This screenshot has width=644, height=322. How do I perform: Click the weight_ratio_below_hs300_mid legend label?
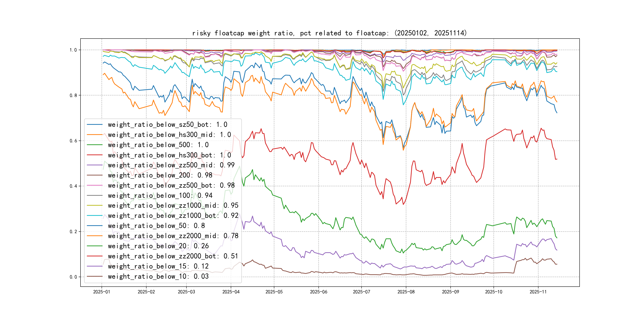click(x=169, y=135)
